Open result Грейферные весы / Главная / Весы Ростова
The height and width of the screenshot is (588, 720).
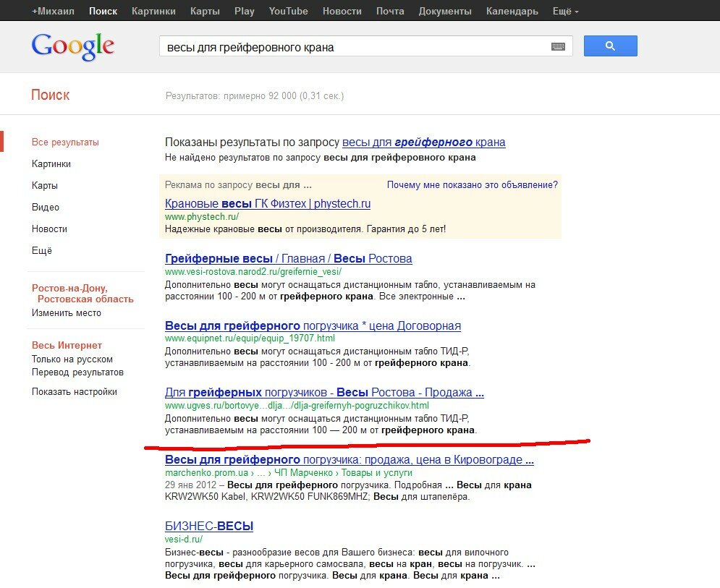tap(289, 258)
